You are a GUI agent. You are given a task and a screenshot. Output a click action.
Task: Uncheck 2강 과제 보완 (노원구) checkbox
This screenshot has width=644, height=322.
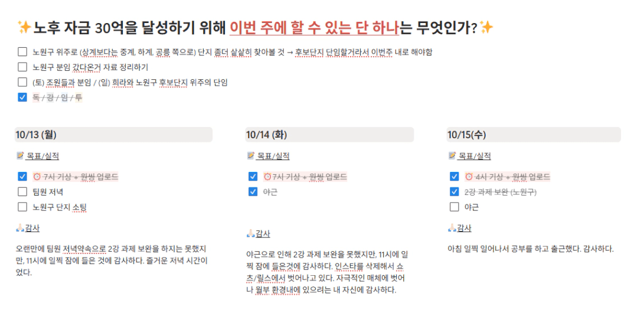pyautogui.click(x=455, y=191)
